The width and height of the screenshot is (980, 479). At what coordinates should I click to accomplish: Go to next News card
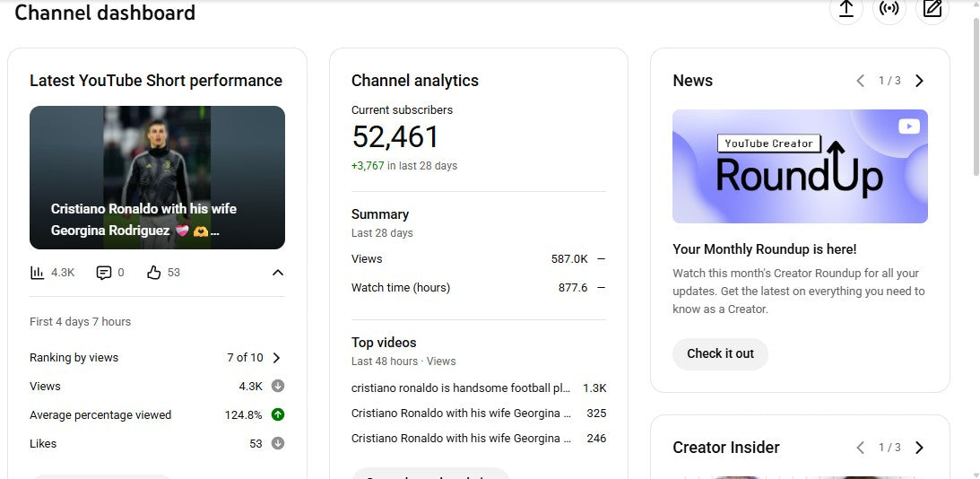pos(919,81)
